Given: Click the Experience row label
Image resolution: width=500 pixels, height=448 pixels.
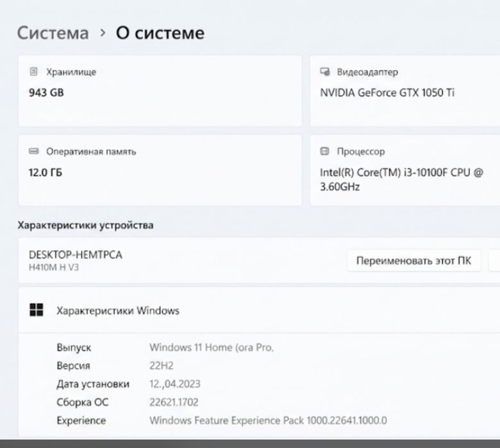Looking at the screenshot, I should click(x=81, y=420).
